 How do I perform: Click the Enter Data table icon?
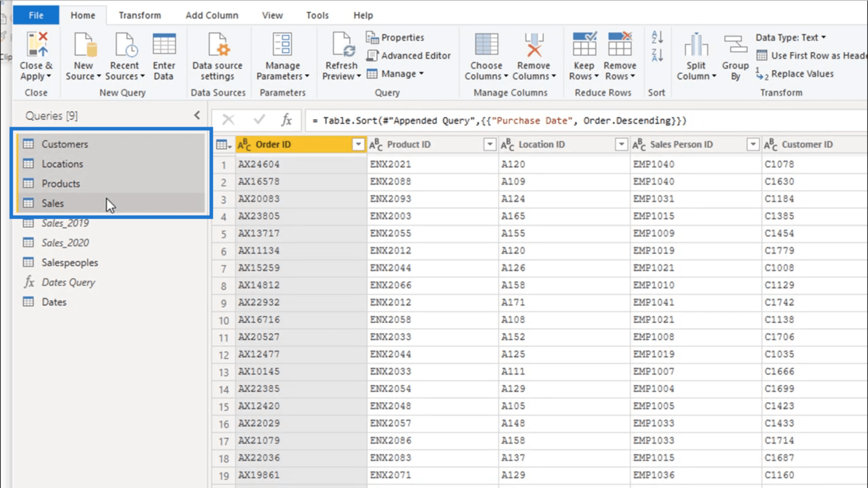coord(164,44)
